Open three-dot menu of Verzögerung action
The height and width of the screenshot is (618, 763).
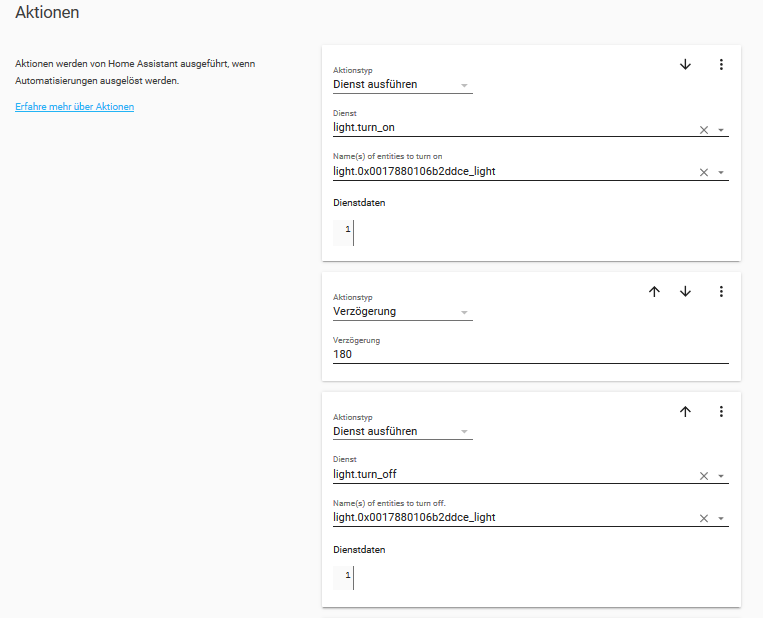tap(720, 292)
